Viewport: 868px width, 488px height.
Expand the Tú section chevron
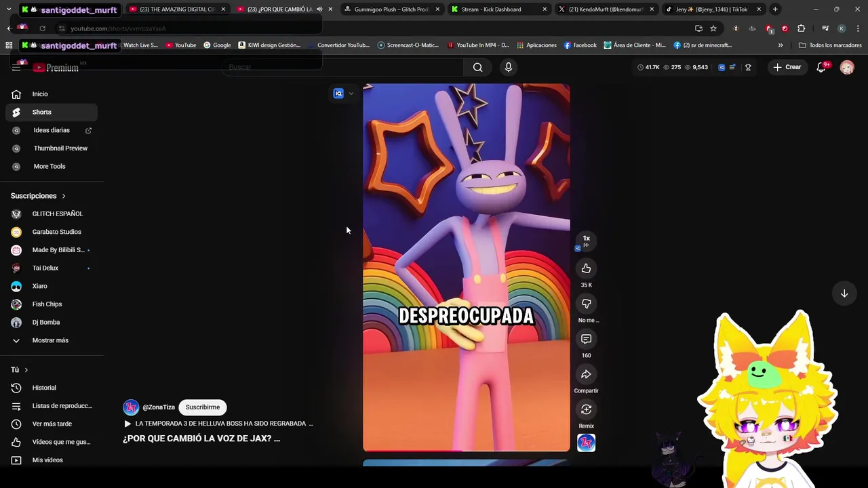point(26,370)
